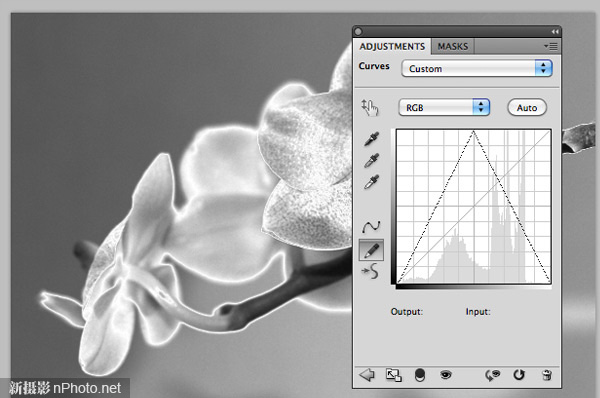Open the Curves preset Custom dropdown
The width and height of the screenshot is (600, 398).
coord(477,69)
